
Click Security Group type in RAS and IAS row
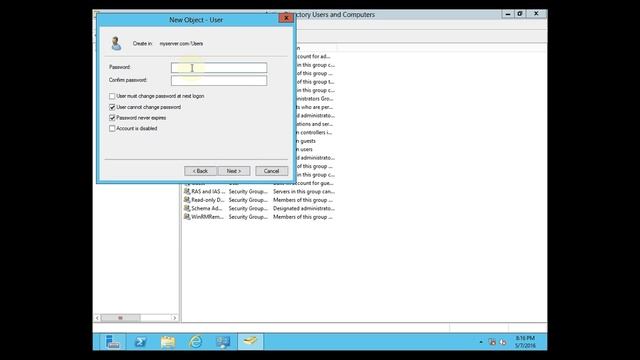248,191
